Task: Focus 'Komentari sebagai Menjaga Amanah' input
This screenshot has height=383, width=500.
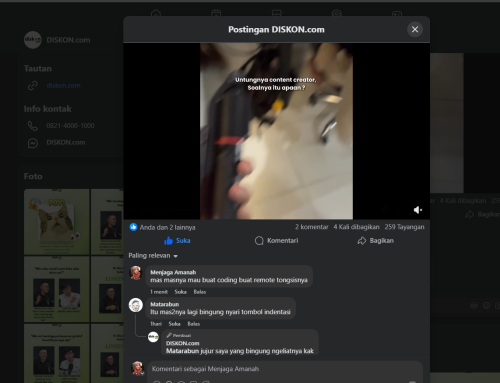Action: pos(285,369)
